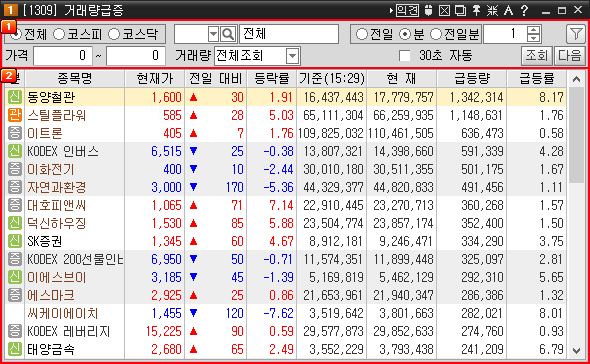The height and width of the screenshot is (364, 590).
Task: Click the font size A icon
Action: point(508,10)
